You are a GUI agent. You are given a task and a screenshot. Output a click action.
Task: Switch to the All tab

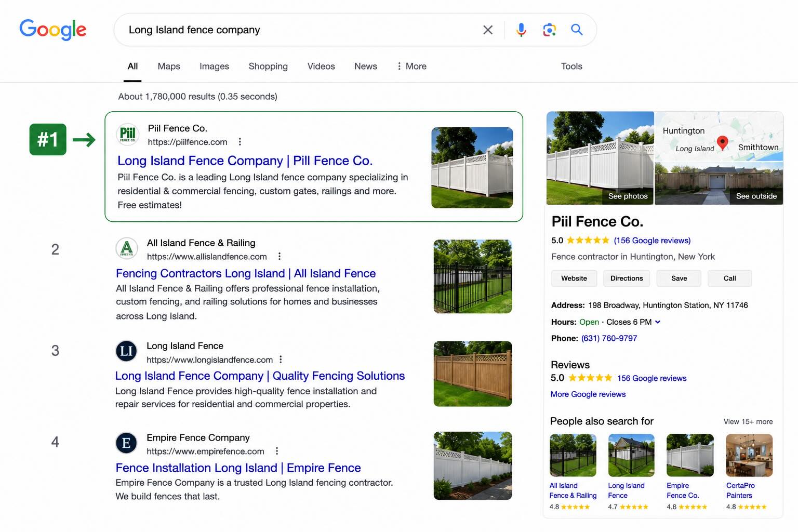pyautogui.click(x=132, y=66)
